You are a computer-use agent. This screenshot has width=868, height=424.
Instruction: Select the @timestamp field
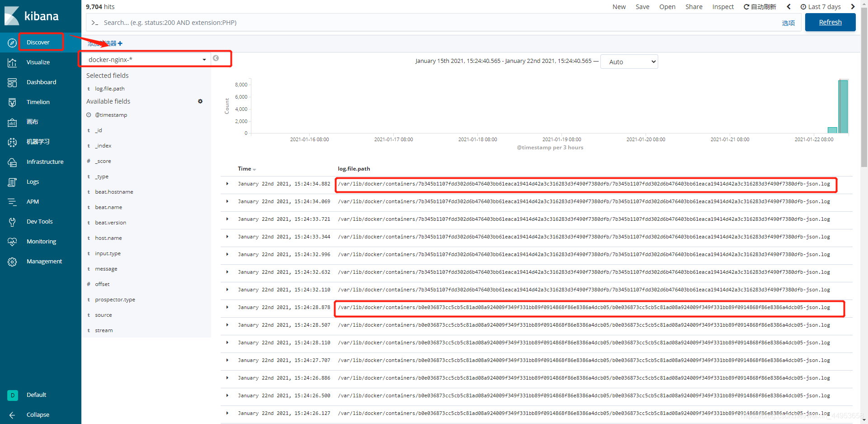pos(111,115)
